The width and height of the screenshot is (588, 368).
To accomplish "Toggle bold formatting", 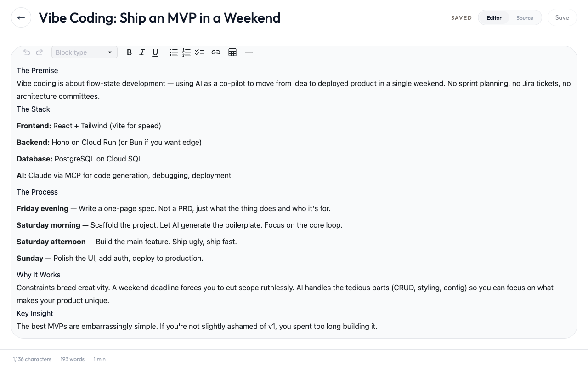I will [x=129, y=52].
